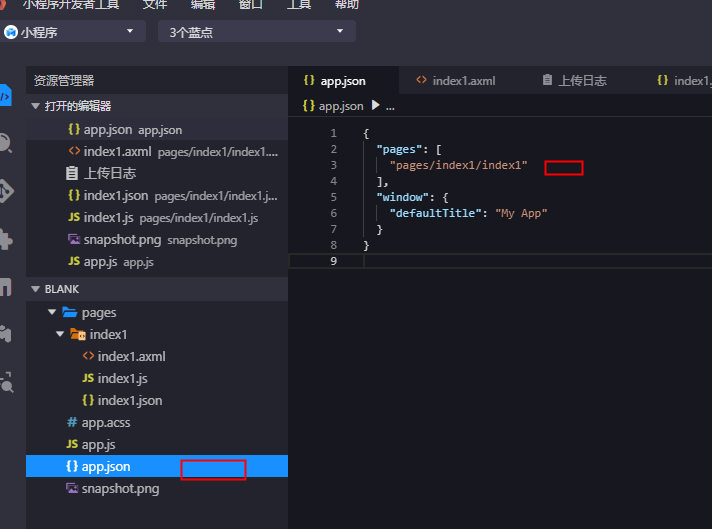Select app.js in open editors list

click(x=157, y=262)
